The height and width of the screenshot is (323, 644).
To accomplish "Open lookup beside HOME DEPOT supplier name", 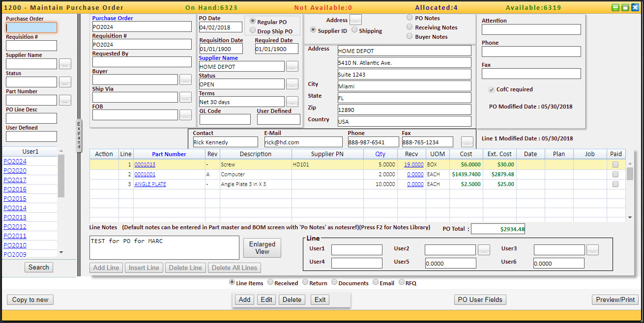I will (x=292, y=66).
